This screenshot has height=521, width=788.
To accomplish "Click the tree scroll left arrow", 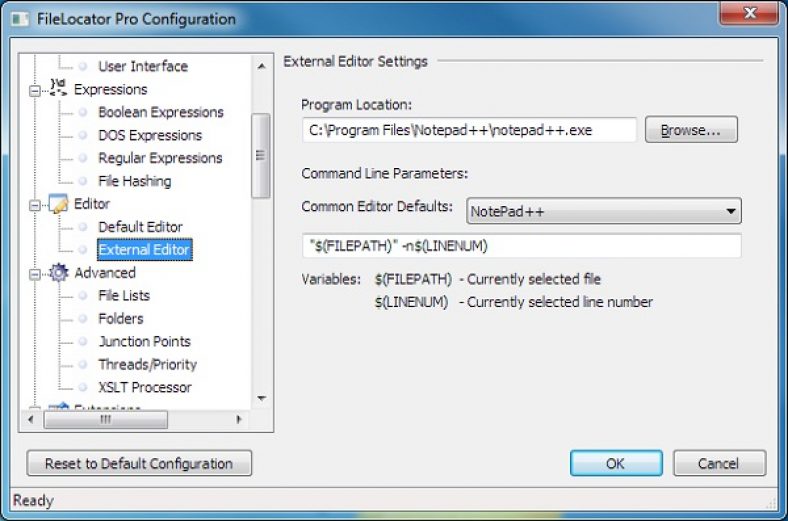I will click(31, 420).
